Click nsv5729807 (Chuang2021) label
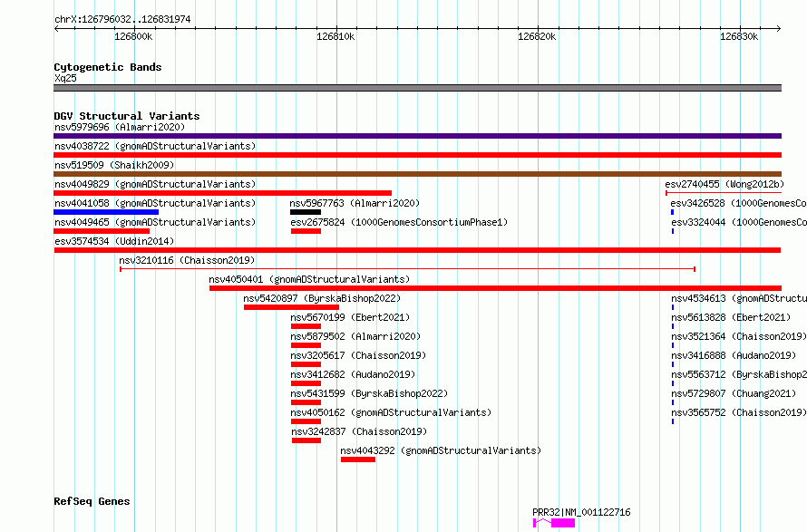 (734, 393)
